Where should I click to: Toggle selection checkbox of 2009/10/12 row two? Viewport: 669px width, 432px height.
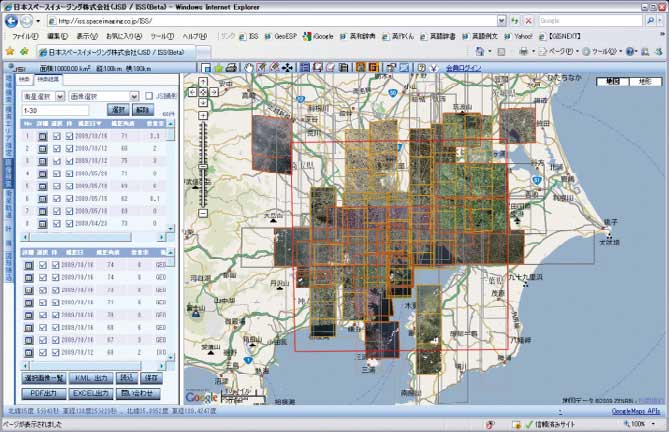[56, 147]
